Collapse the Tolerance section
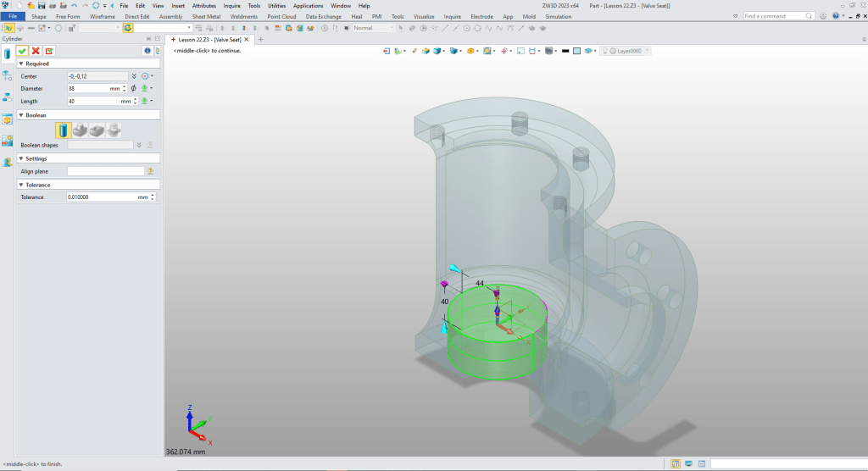The width and height of the screenshot is (868, 471). 21,185
